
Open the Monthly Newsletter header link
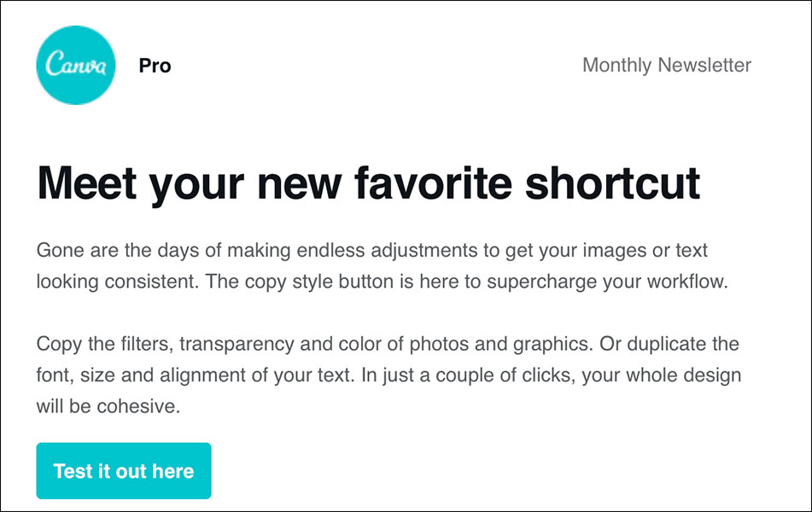pos(666,65)
